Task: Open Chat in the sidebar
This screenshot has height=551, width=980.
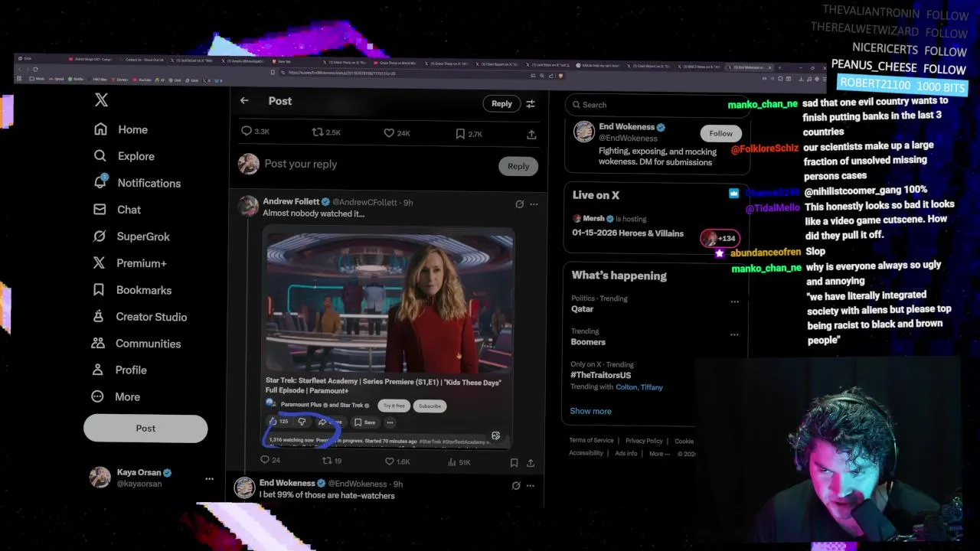Action: point(117,210)
